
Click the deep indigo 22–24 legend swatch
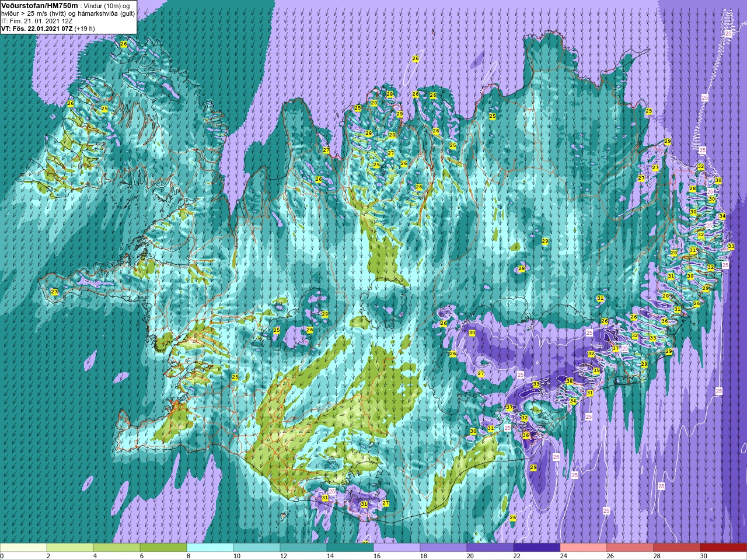coord(537,548)
